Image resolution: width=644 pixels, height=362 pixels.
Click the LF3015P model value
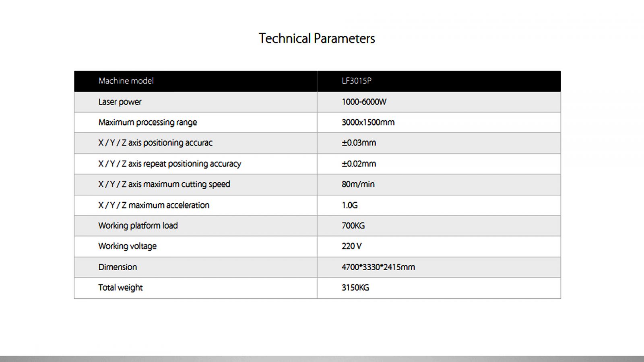tap(357, 81)
